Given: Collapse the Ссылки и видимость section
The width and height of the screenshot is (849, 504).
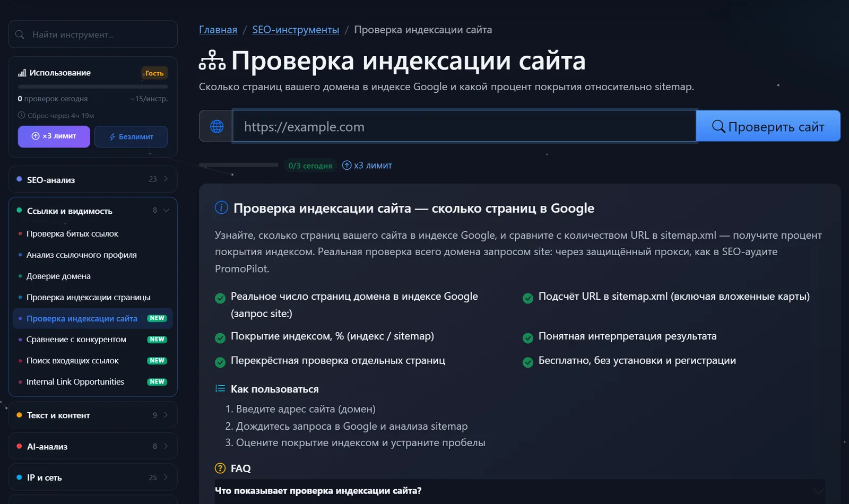Looking at the screenshot, I should 93,211.
